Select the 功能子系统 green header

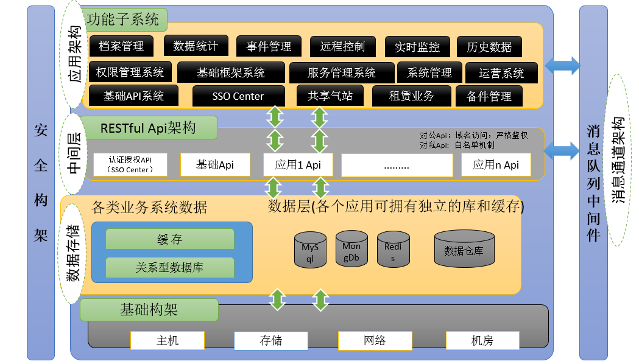[x=125, y=19]
